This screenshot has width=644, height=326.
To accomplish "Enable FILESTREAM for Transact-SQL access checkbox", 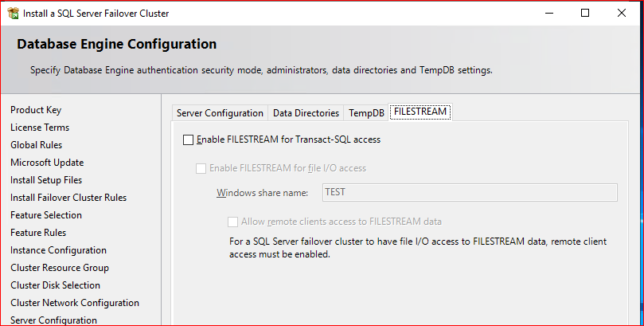I will click(x=188, y=139).
